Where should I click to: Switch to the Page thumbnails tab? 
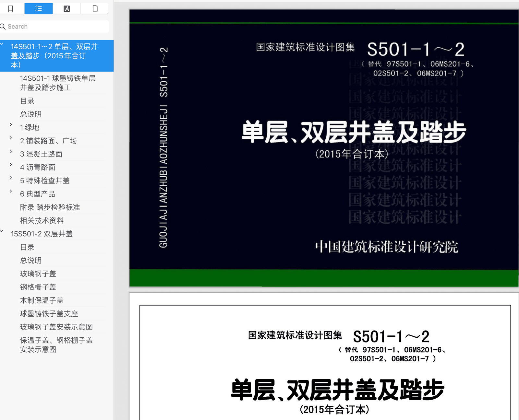[95, 8]
